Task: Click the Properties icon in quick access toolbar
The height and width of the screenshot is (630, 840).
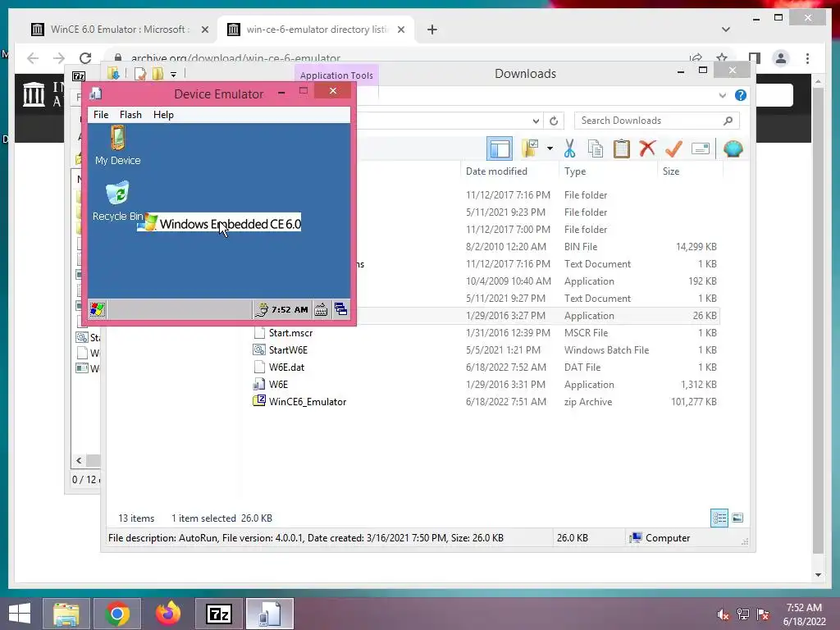Action: click(x=140, y=73)
